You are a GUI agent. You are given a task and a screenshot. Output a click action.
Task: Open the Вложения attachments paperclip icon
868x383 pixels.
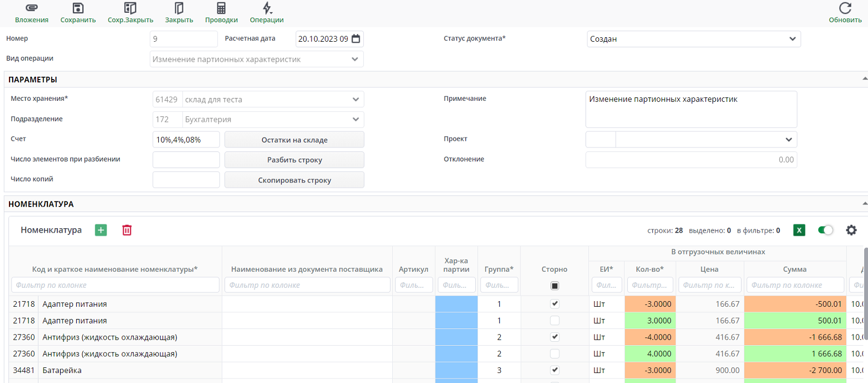click(31, 8)
